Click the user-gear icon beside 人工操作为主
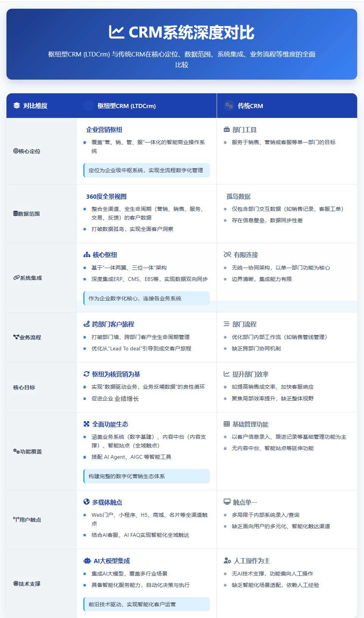 tap(227, 561)
